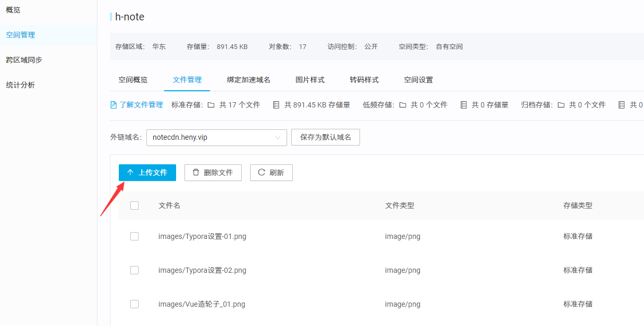Click the trash can delete icon

[196, 172]
